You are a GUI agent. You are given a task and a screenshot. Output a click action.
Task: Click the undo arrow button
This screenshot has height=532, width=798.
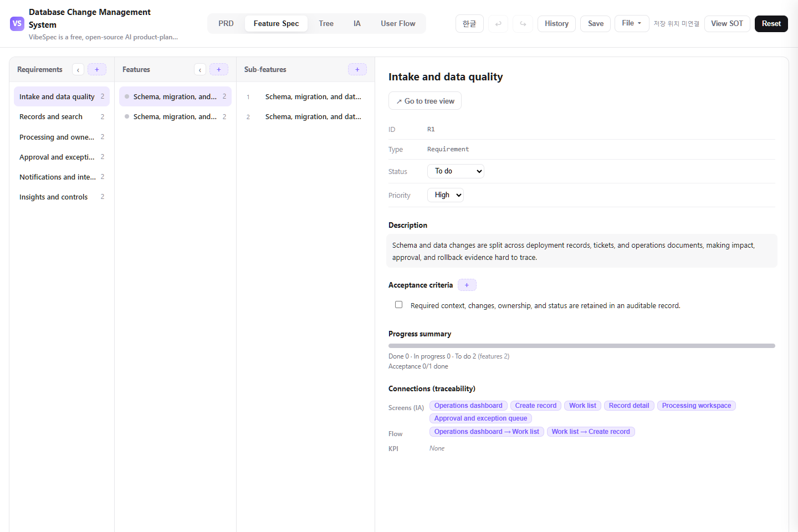[x=498, y=24]
